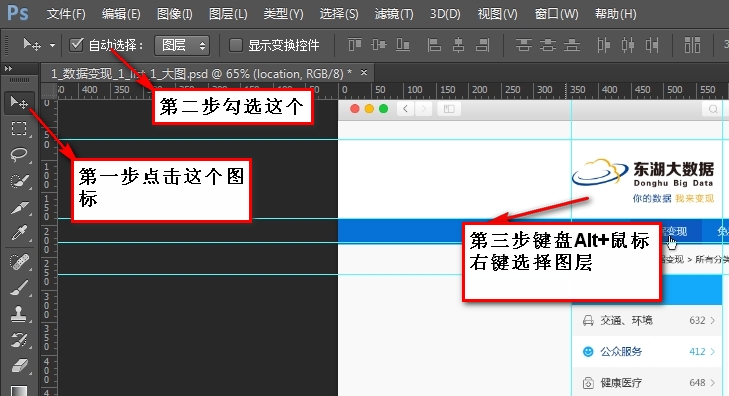Click the red dot in mockup browser

[x=355, y=109]
